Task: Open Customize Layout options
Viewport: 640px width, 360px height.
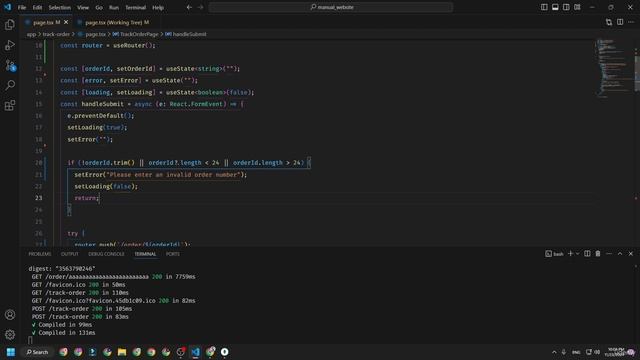Action: pyautogui.click(x=577, y=7)
